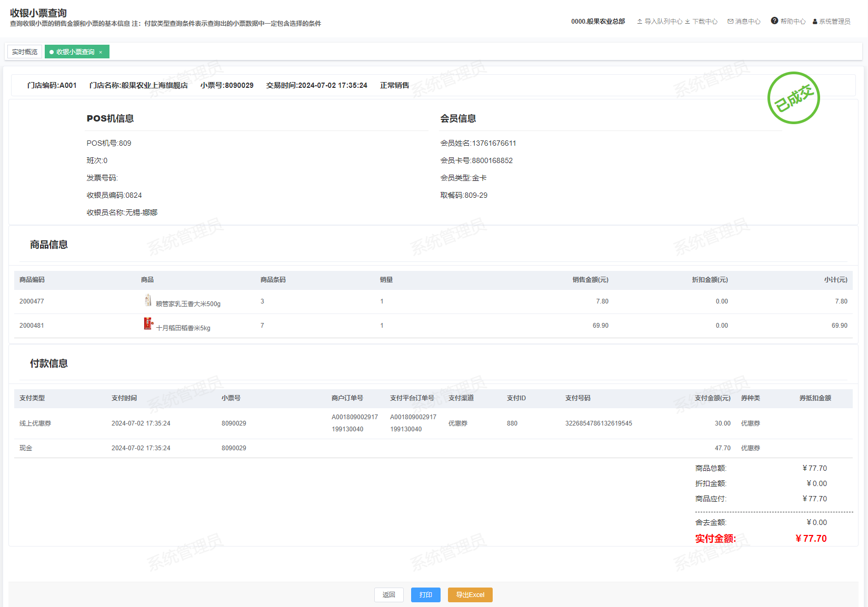Click the 导入队列中心 upload icon
Image resolution: width=868 pixels, height=607 pixels.
pyautogui.click(x=640, y=22)
